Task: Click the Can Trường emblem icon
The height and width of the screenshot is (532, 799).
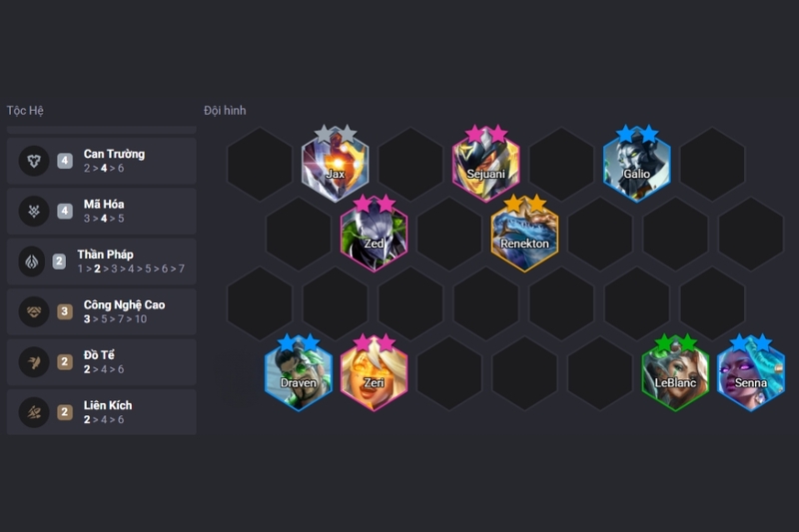Action: [34, 161]
